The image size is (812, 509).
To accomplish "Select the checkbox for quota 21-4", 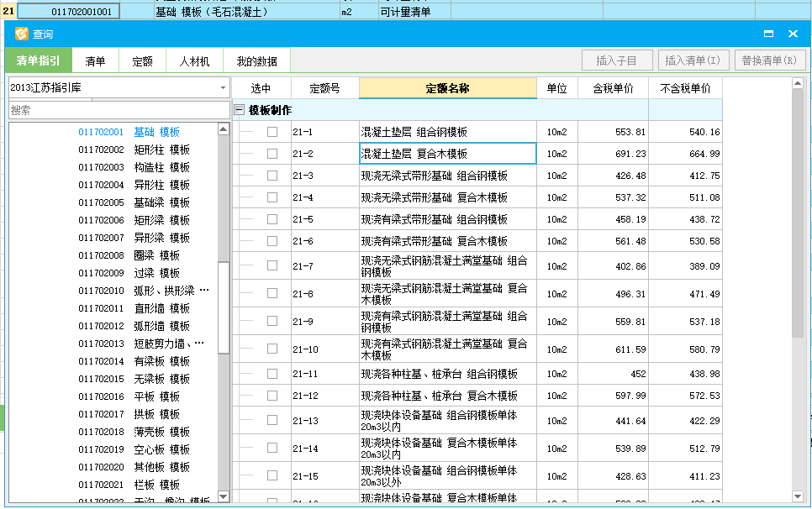I will (x=272, y=197).
